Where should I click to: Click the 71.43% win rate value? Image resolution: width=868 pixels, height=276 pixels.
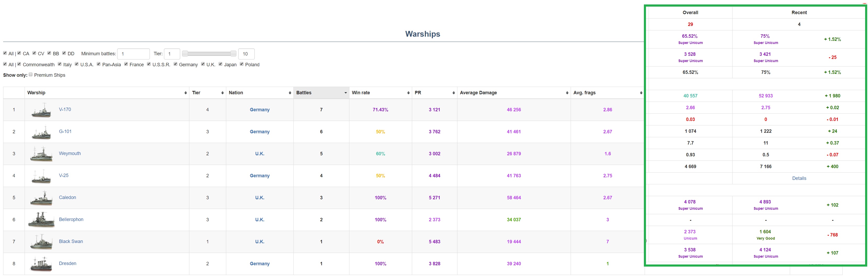(381, 110)
